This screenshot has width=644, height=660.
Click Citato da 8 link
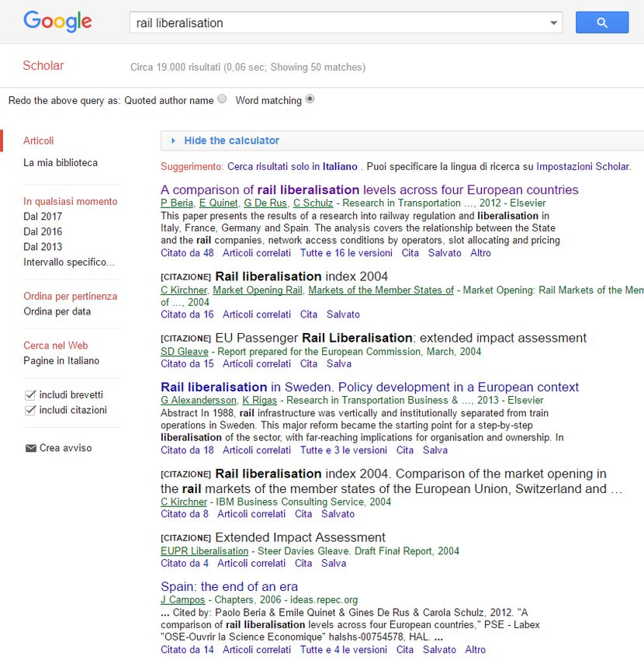184,514
